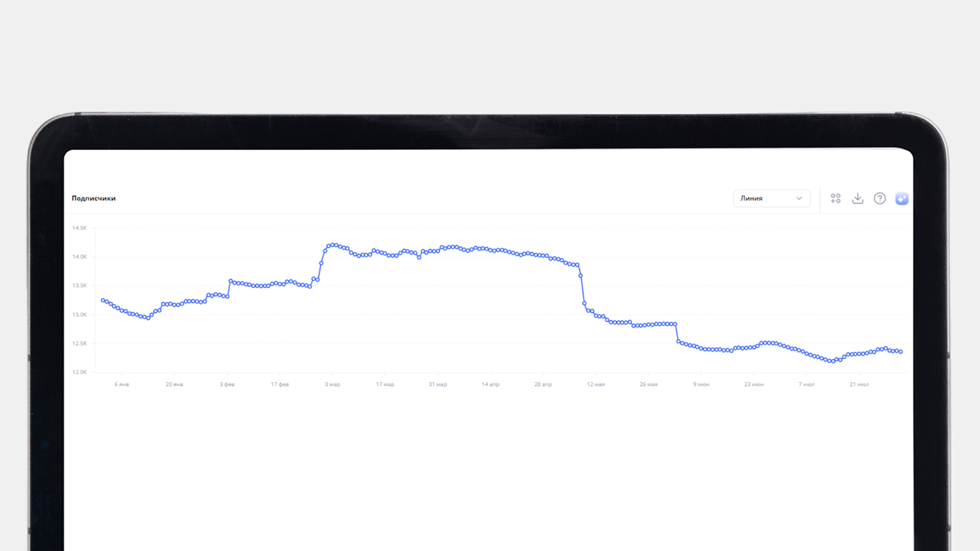Click the "17 фев" date axis label
The image size is (980, 551).
point(279,384)
